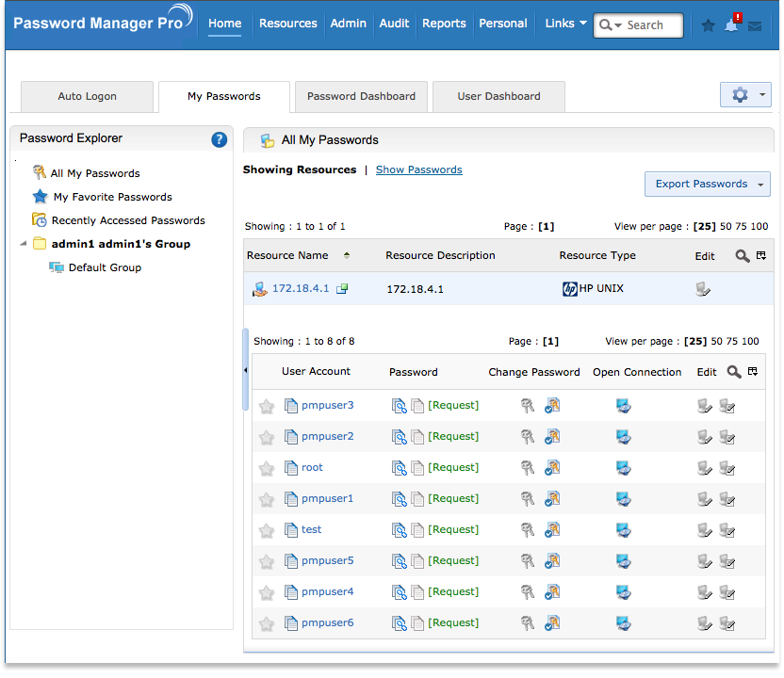Collapse admin1 admin1's Group tree node
784x678 pixels.
[23, 245]
